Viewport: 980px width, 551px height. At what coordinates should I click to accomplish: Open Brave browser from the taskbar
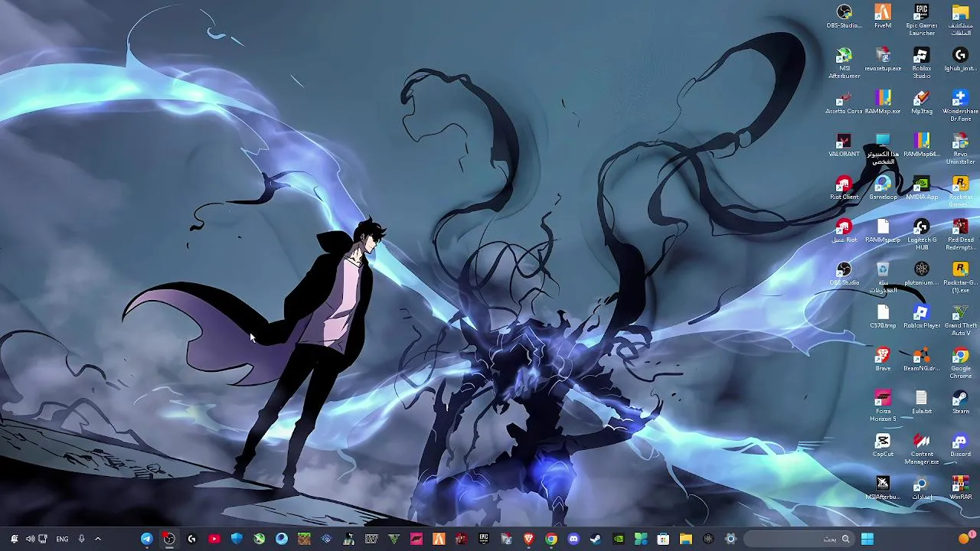point(528,539)
